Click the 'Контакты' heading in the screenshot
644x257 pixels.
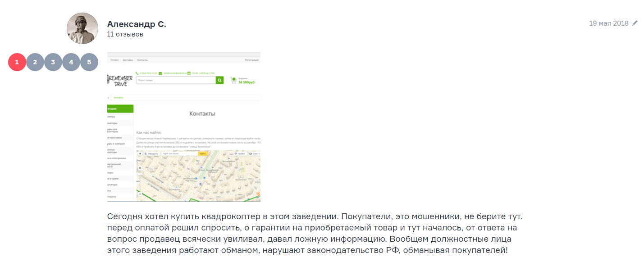(202, 114)
